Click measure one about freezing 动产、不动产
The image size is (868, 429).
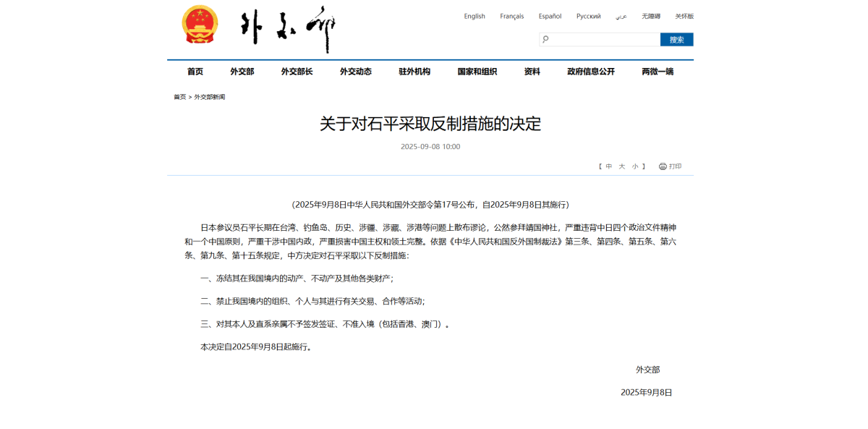point(297,279)
